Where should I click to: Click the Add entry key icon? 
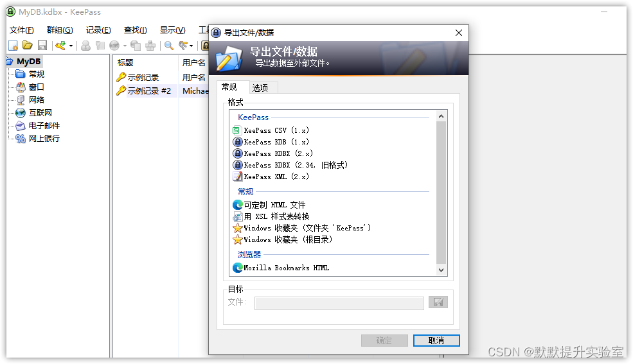[60, 46]
